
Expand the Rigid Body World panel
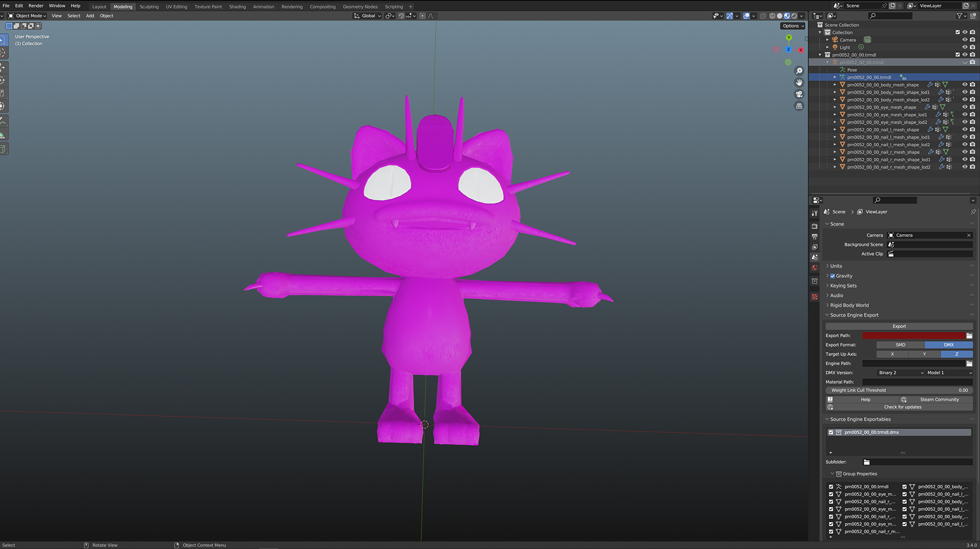click(849, 305)
